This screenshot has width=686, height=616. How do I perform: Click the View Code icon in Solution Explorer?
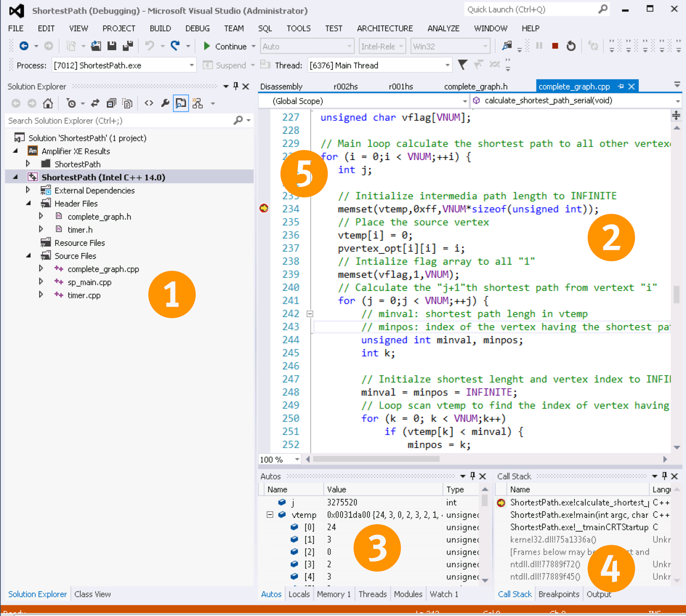[x=149, y=103]
